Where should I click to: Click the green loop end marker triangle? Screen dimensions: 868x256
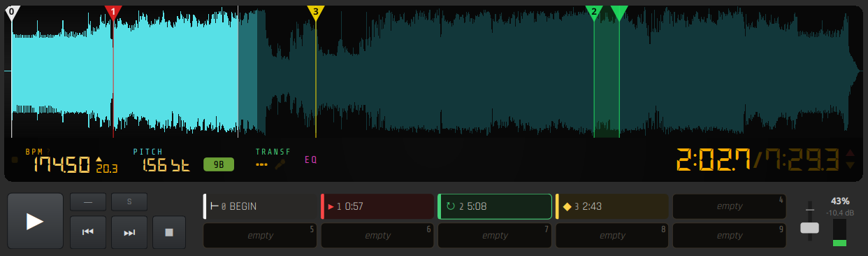619,13
